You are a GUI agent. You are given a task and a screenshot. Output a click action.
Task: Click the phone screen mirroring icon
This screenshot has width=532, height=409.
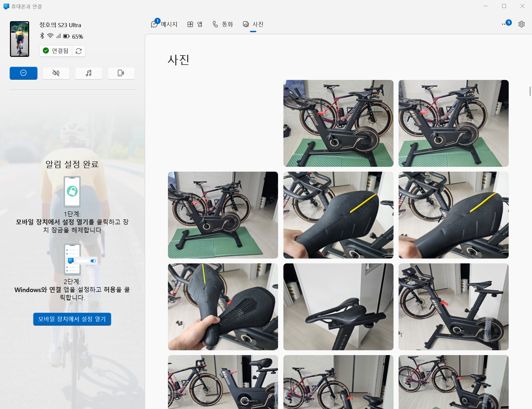click(121, 73)
